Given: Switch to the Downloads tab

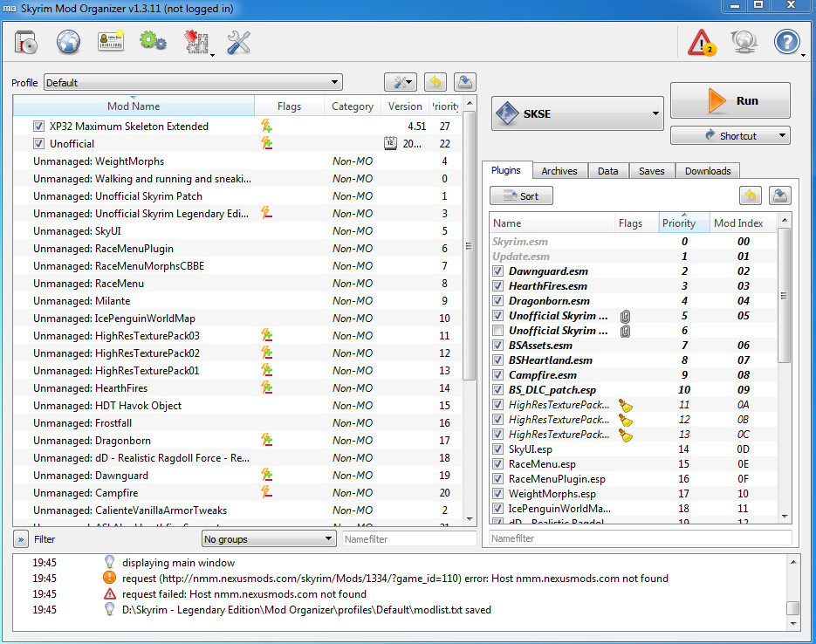Looking at the screenshot, I should (x=708, y=171).
